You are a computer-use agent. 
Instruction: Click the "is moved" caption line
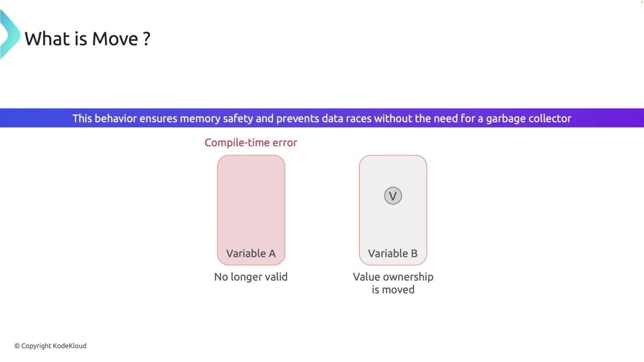pyautogui.click(x=393, y=290)
